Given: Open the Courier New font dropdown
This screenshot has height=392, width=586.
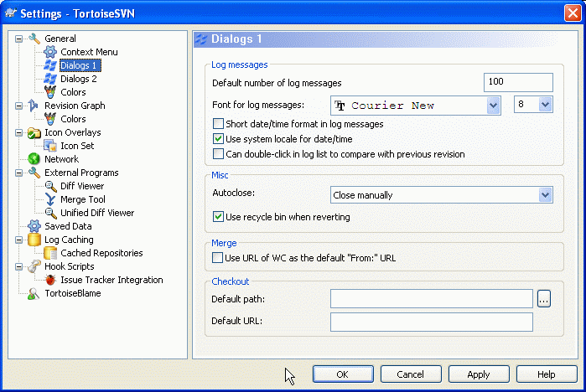Looking at the screenshot, I should [x=493, y=106].
